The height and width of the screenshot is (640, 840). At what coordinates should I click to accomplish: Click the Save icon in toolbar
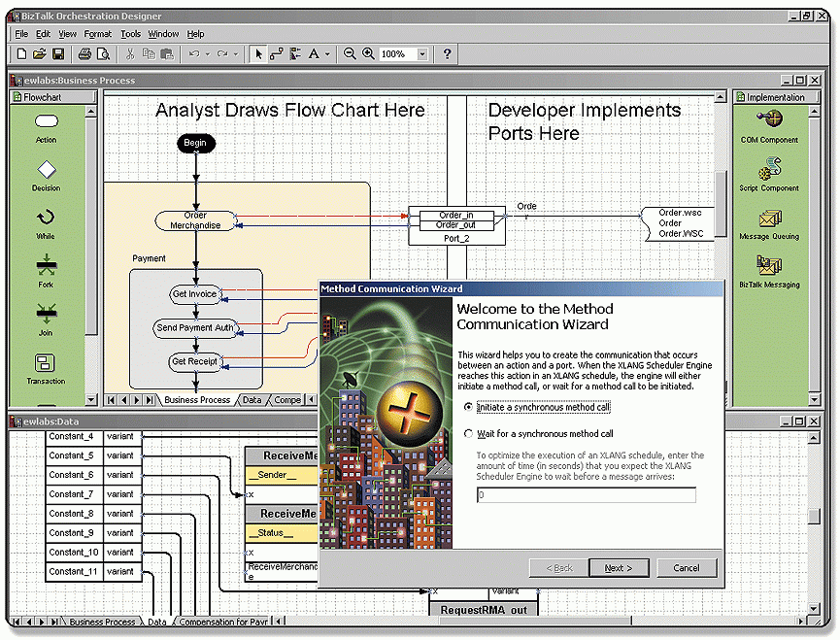[58, 54]
